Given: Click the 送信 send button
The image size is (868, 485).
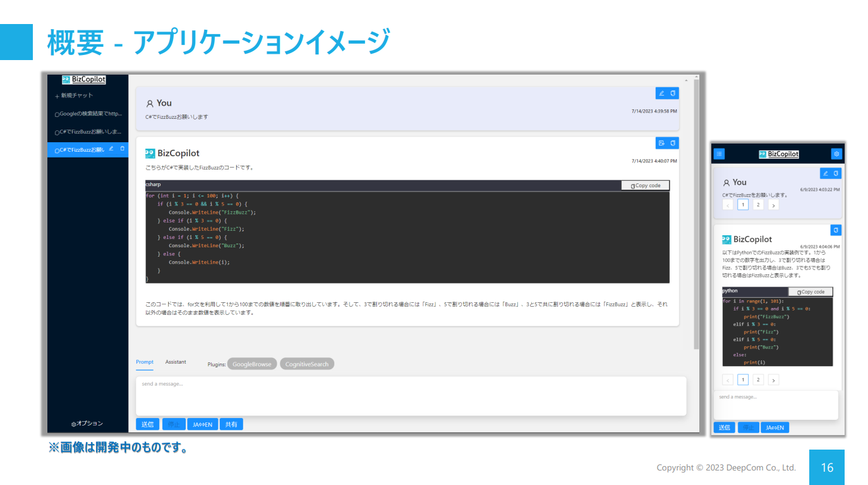Looking at the screenshot, I should coord(147,424).
